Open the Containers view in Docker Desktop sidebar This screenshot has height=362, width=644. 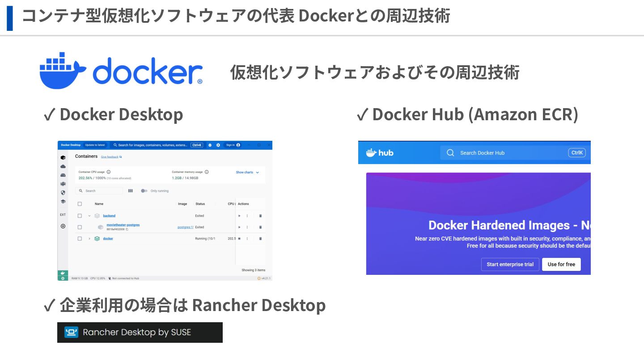[63, 158]
